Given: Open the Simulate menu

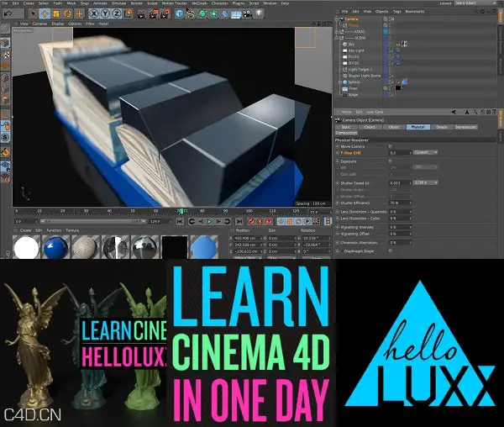Looking at the screenshot, I should [x=118, y=3].
